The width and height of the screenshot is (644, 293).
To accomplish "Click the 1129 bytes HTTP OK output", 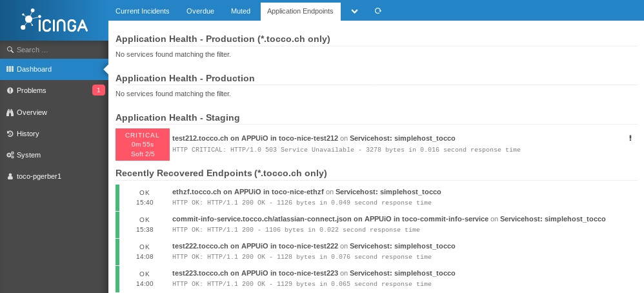I will tap(302, 283).
